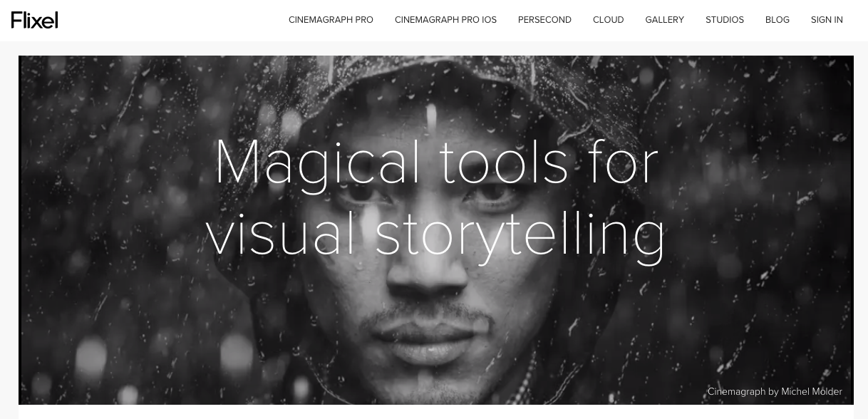Screen dimensions: 868x419
Task: Click the white content strip below the hero image
Action: point(436,412)
